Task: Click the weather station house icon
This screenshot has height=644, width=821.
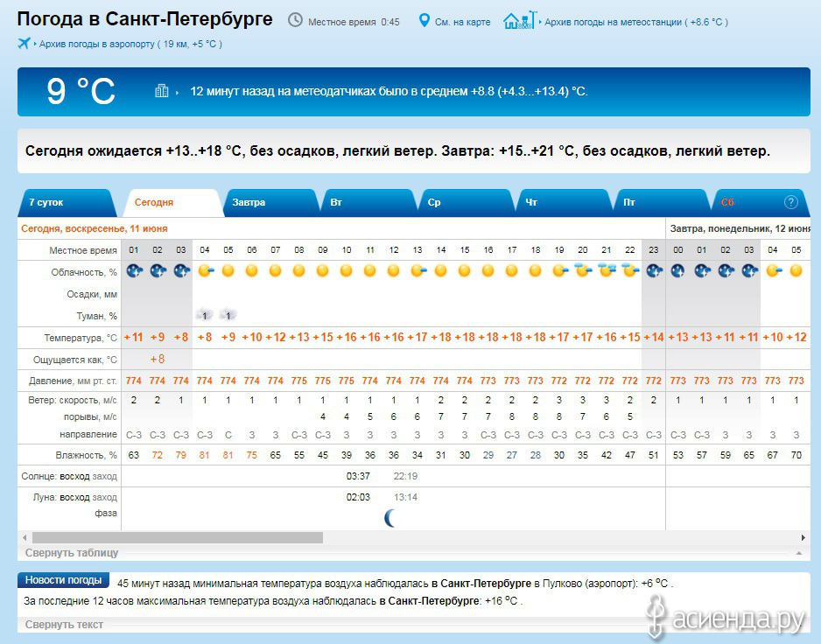Action: click(x=517, y=20)
